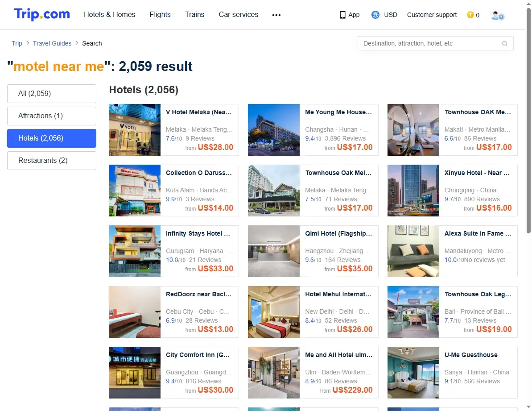Image resolution: width=532 pixels, height=411 pixels.
Task: Click the user profile avatar icon
Action: [497, 15]
